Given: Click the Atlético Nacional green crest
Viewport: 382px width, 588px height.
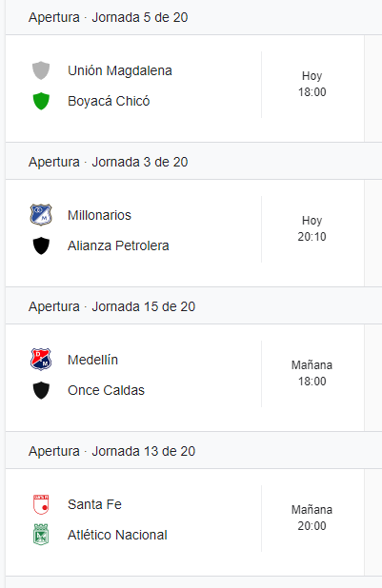Looking at the screenshot, I should (41, 535).
